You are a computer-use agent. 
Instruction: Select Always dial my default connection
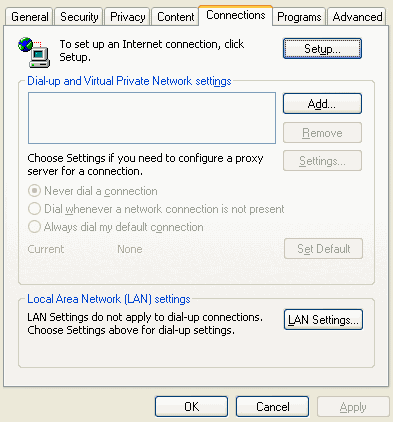(116, 227)
